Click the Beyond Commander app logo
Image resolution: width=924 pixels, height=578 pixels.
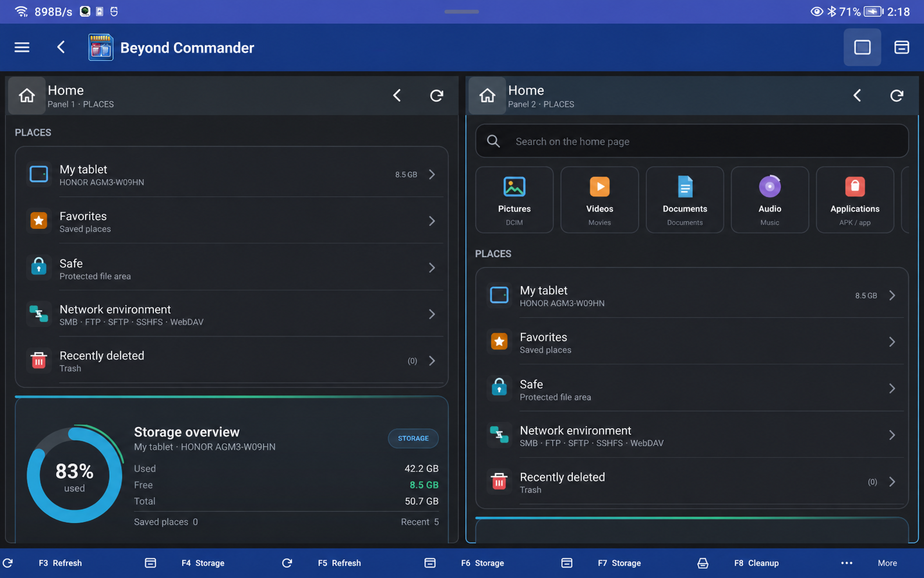coord(100,47)
